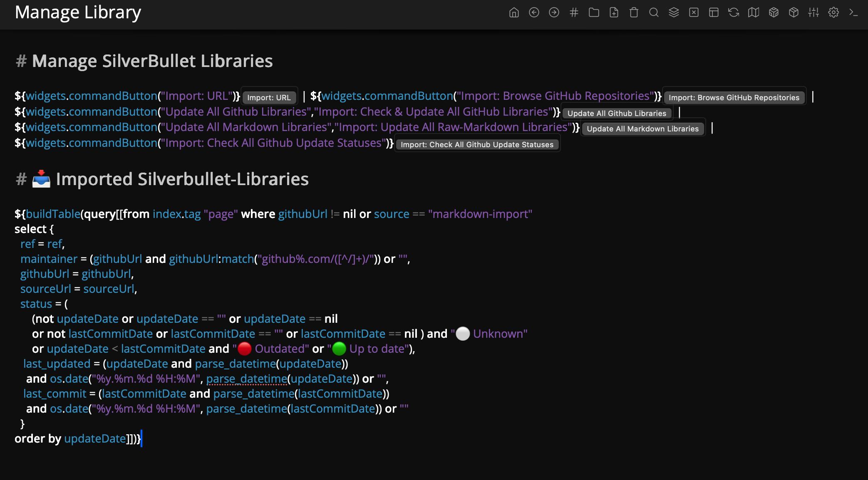Open search with magnifier icon
868x480 pixels.
[x=654, y=12]
